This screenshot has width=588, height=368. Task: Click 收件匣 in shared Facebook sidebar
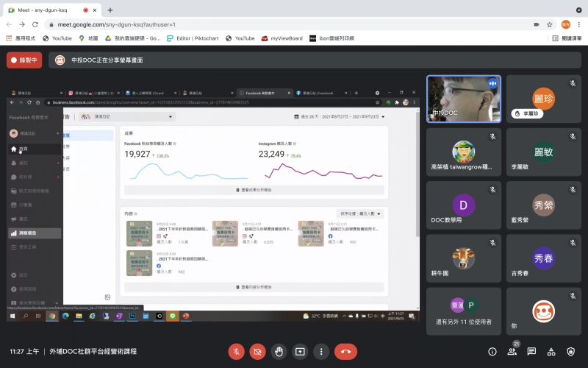tap(34, 177)
